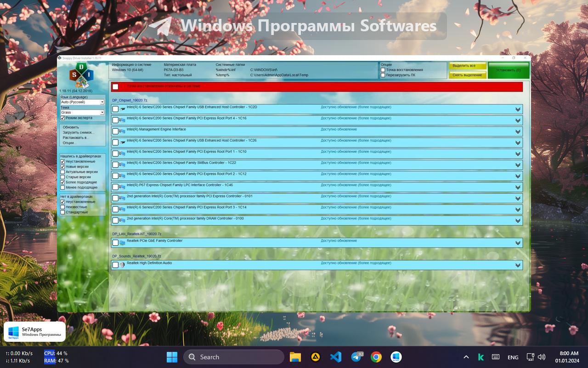The width and height of the screenshot is (588, 368).
Task: Enable Менее подходящие filter checkbox
Action: pyautogui.click(x=63, y=187)
